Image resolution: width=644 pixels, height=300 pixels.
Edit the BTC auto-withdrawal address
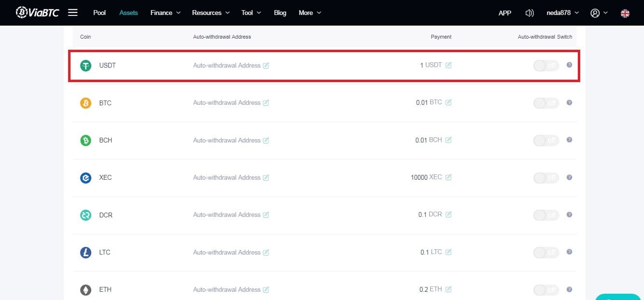coord(266,103)
